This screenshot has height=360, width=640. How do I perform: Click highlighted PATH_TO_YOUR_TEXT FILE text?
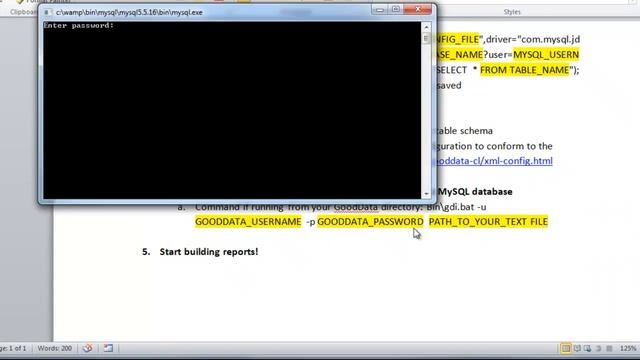click(x=488, y=222)
